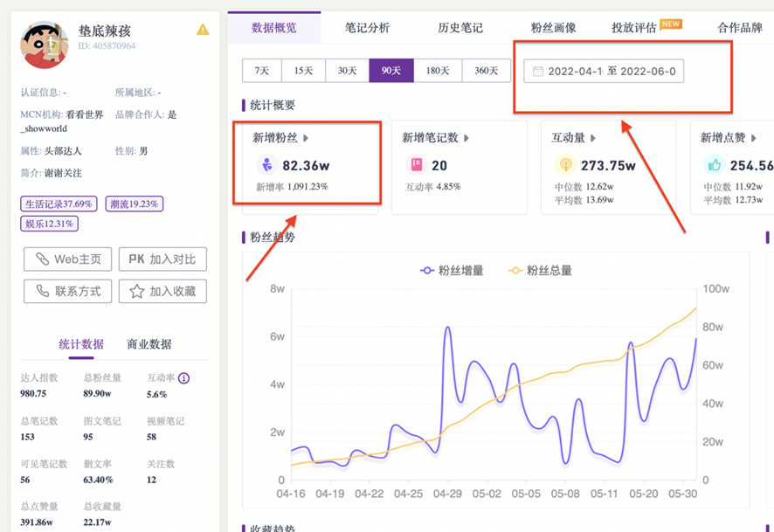This screenshot has width=774, height=532.
Task: Expand the 新增点赞 arrow
Action: tap(753, 138)
